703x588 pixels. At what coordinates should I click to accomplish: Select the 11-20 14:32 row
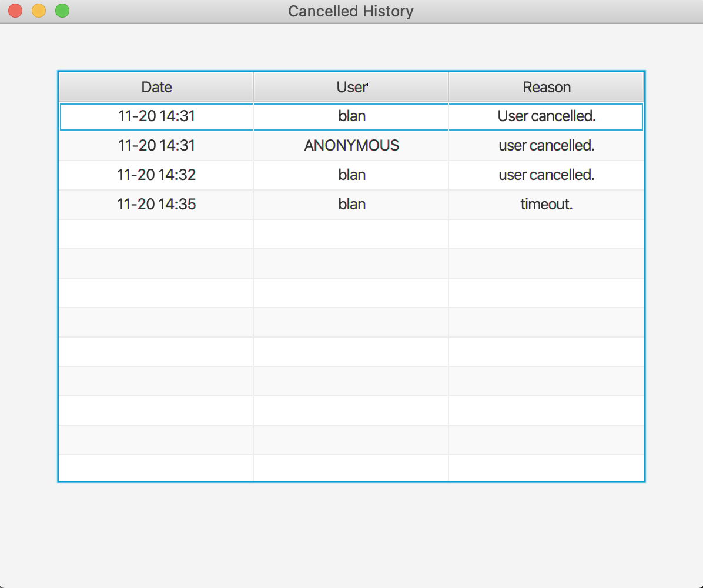[x=156, y=175]
